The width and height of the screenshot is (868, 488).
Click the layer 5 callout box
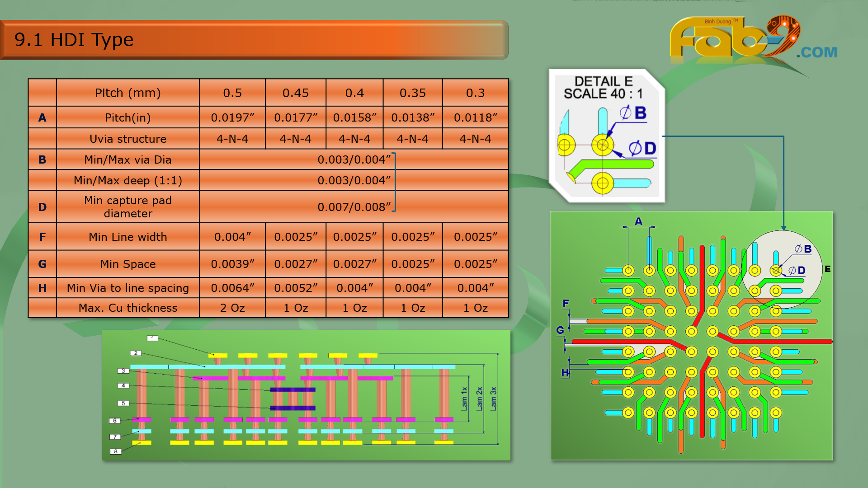123,403
